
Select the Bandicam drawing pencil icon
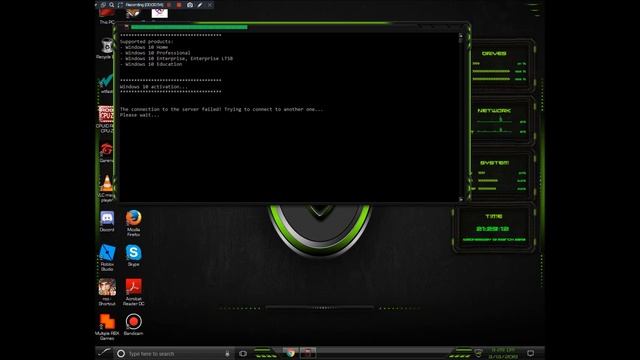point(200,5)
